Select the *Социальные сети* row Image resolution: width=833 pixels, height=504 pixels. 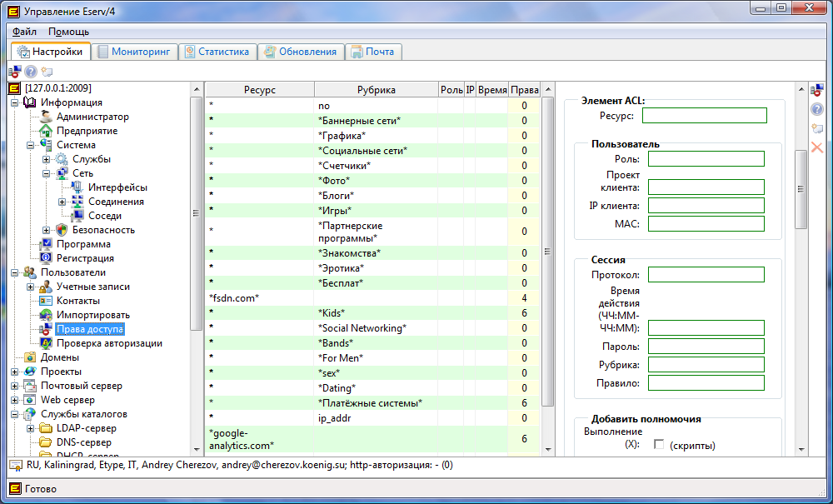pos(372,151)
